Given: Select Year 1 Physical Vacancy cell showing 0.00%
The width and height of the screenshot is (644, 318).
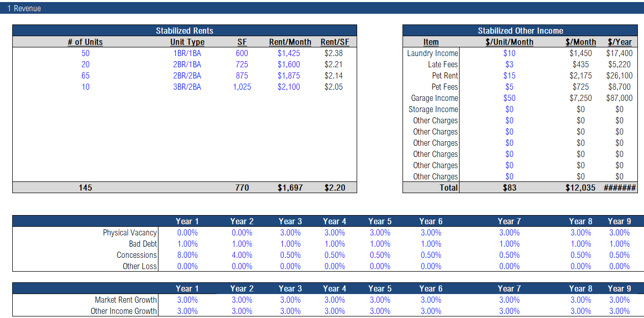Looking at the screenshot, I should [x=187, y=232].
